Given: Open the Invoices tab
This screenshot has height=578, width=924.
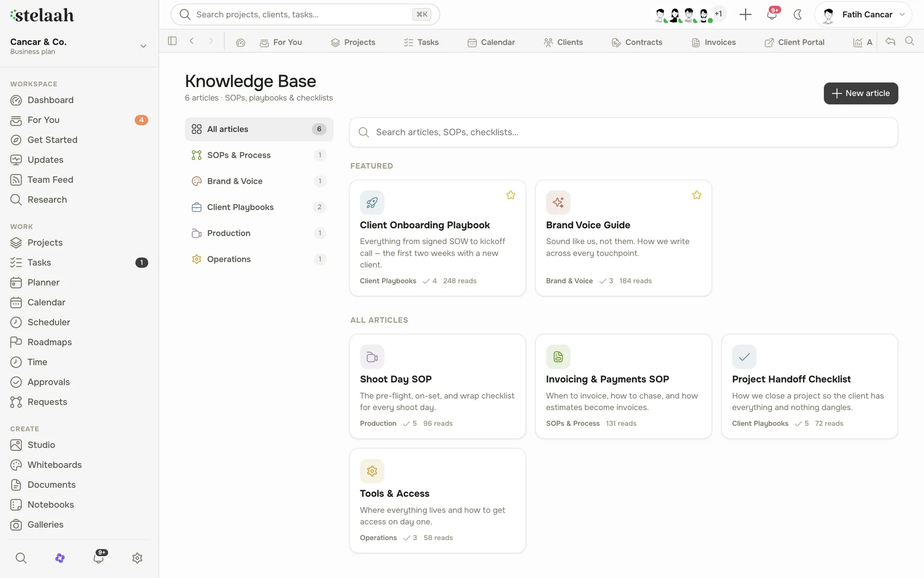Looking at the screenshot, I should [x=714, y=43].
